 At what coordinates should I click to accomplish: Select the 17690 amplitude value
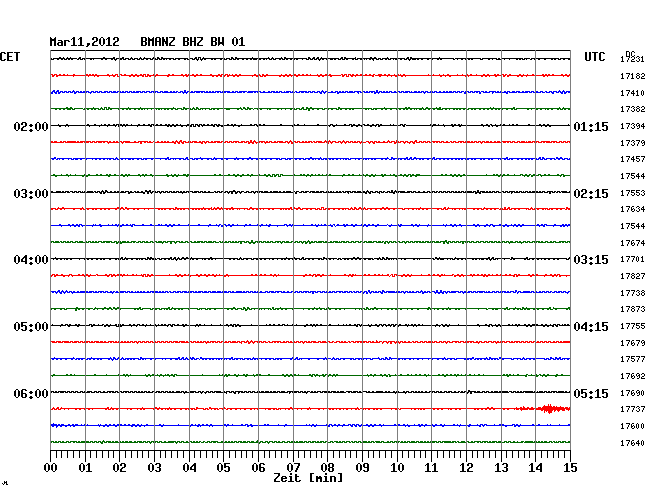pyautogui.click(x=633, y=393)
